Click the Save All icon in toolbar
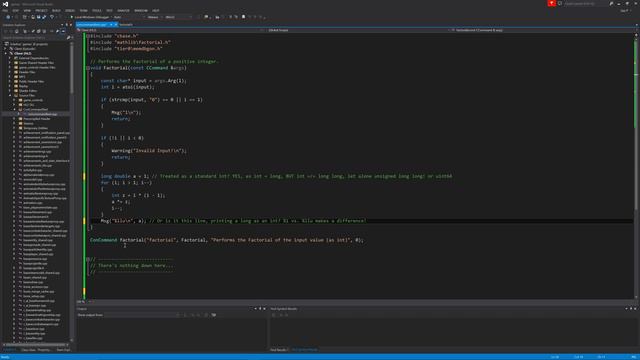The height and width of the screenshot is (360, 640). (x=44, y=17)
